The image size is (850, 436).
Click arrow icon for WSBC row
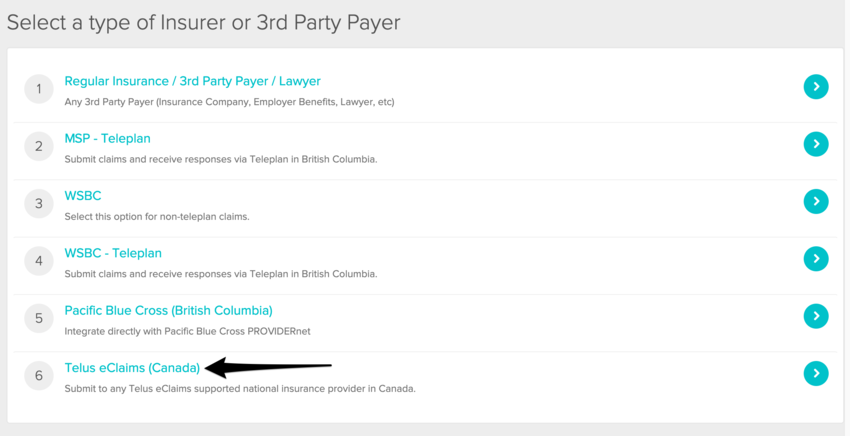point(816,201)
